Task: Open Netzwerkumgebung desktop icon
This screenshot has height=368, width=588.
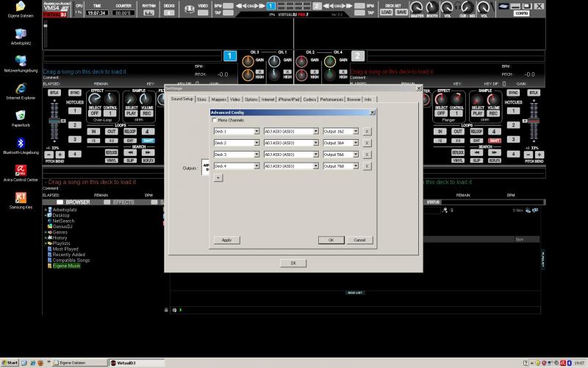Action: (21, 64)
